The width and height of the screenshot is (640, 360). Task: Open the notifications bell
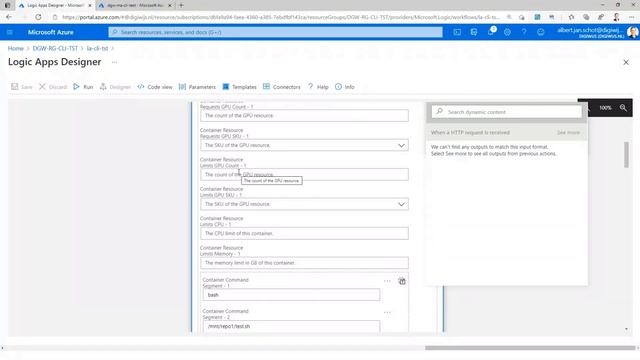point(491,32)
